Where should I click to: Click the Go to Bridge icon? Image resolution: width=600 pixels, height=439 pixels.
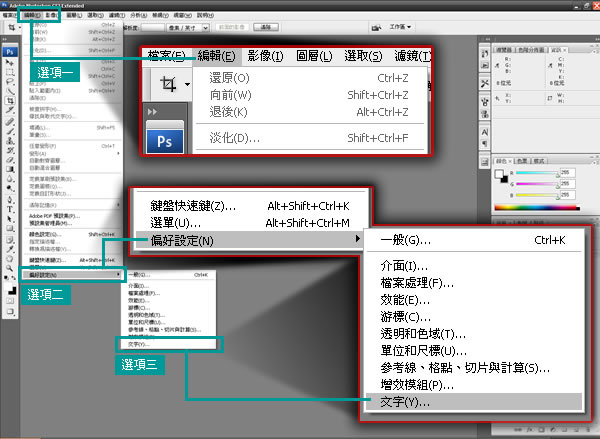376,28
